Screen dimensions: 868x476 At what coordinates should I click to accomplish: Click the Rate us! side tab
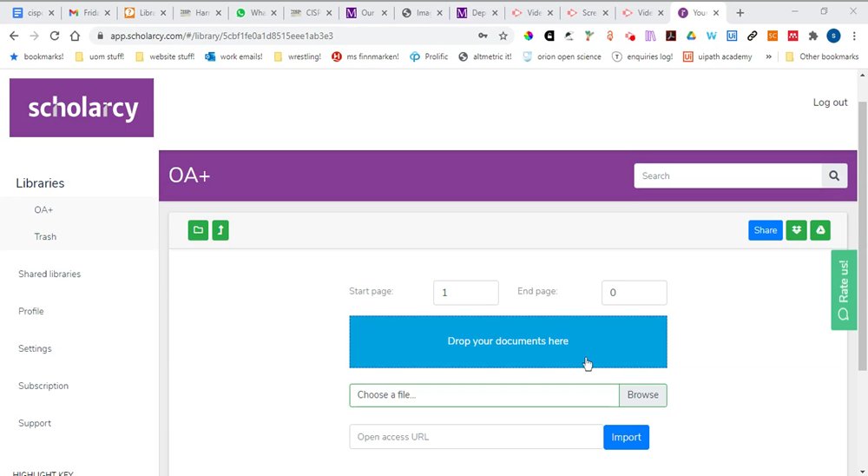(844, 290)
